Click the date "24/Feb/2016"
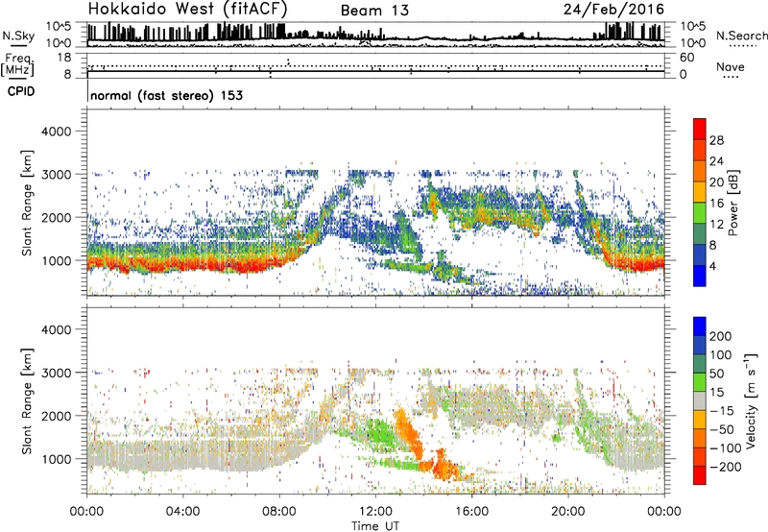Image resolution: width=768 pixels, height=532 pixels. [613, 10]
